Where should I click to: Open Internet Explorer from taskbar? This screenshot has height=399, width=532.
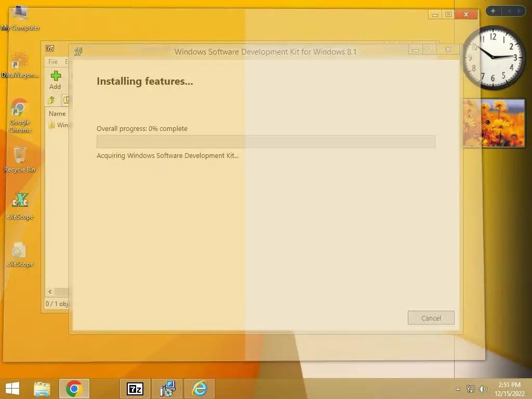[199, 389]
